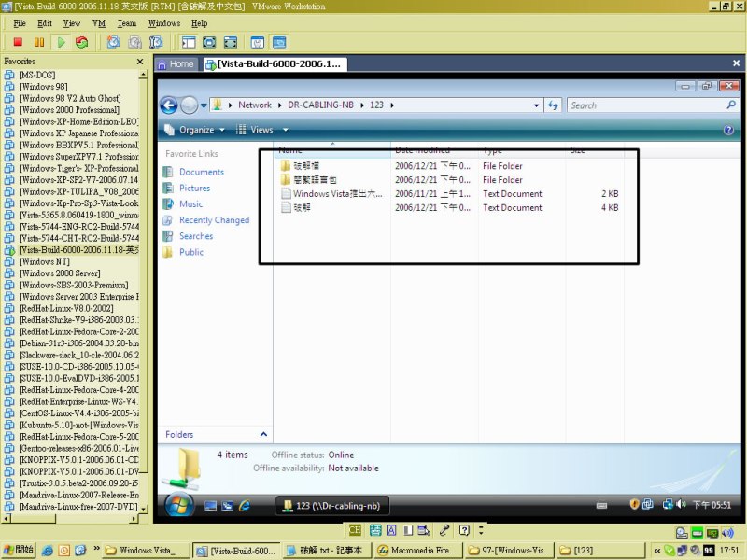
Task: Click the language bar Help question icon
Action: [464, 530]
